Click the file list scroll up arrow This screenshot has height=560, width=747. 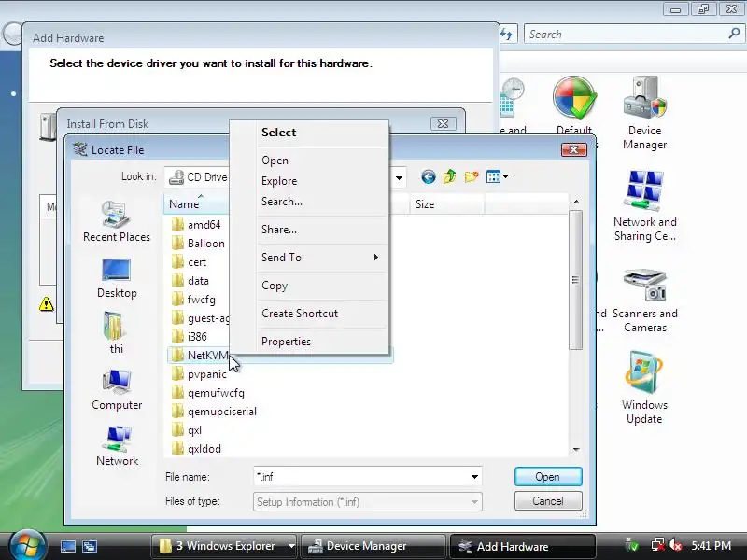576,202
